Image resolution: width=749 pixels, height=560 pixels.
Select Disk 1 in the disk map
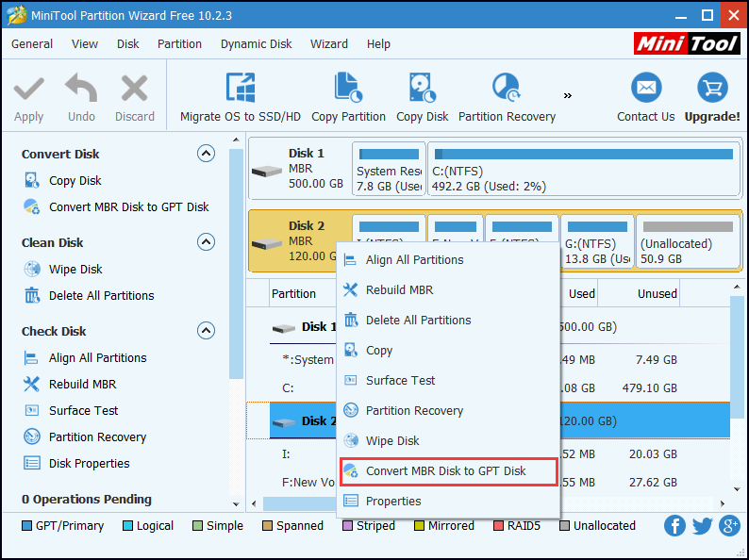click(301, 169)
